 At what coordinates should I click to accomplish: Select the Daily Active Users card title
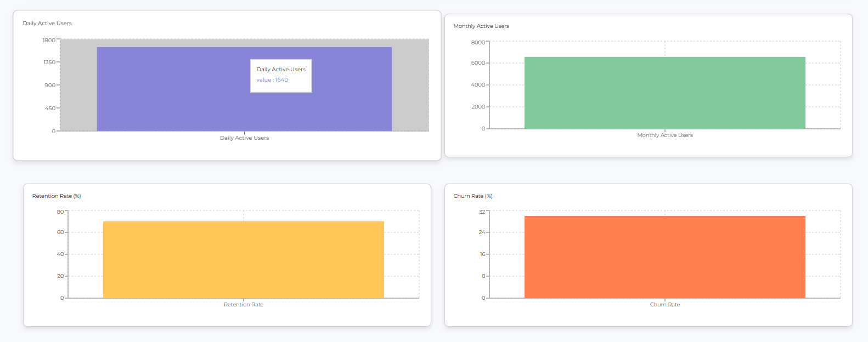[47, 24]
